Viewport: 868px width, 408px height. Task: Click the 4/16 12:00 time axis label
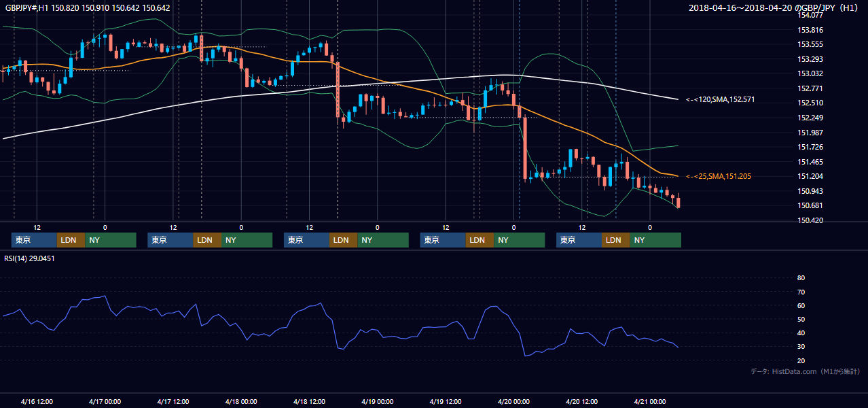[x=37, y=401]
